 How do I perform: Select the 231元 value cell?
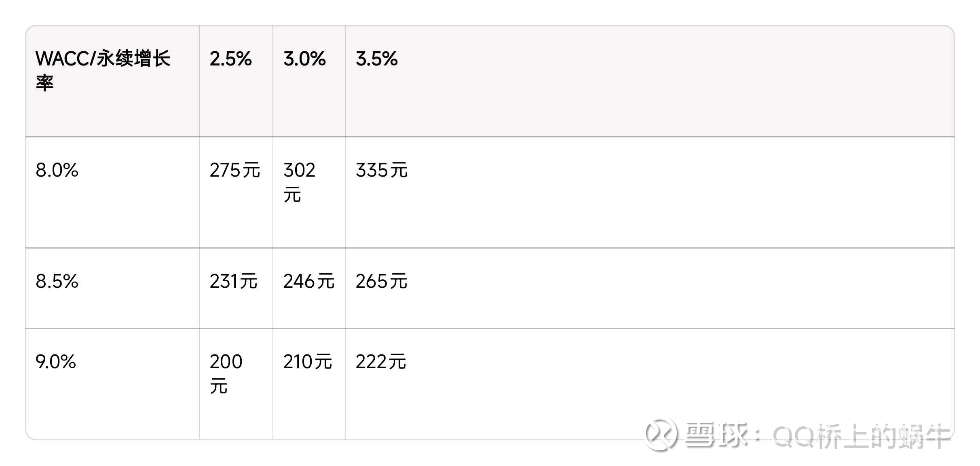(x=233, y=281)
